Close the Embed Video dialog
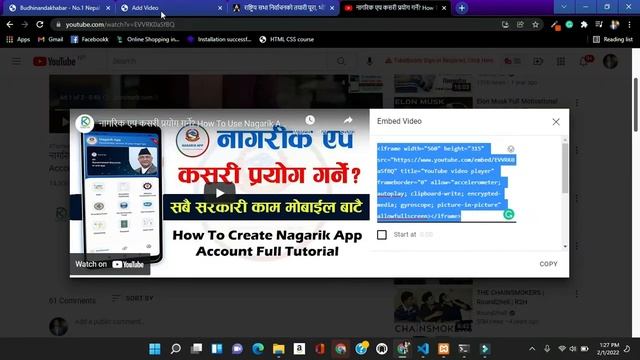The image size is (640, 360). pyautogui.click(x=556, y=122)
